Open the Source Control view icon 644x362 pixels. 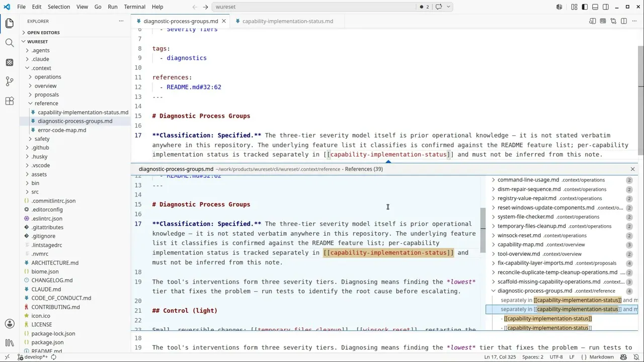tap(10, 81)
